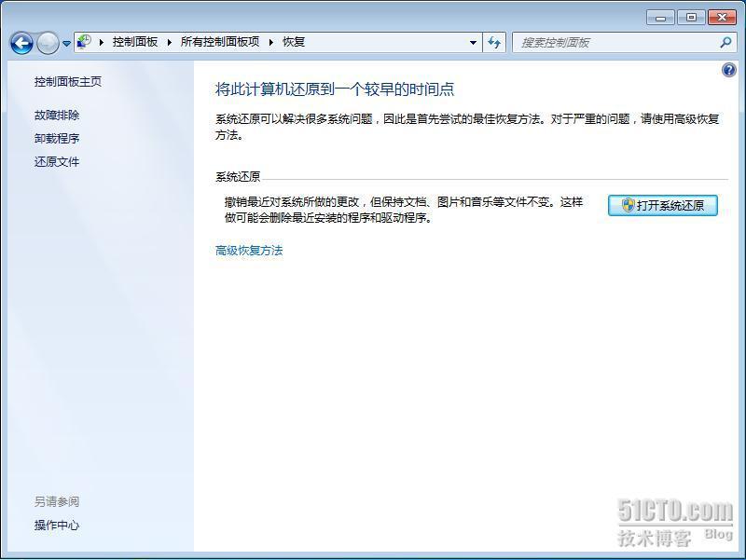Open Help with the blue question mark
This screenshot has width=746, height=560.
pyautogui.click(x=729, y=71)
